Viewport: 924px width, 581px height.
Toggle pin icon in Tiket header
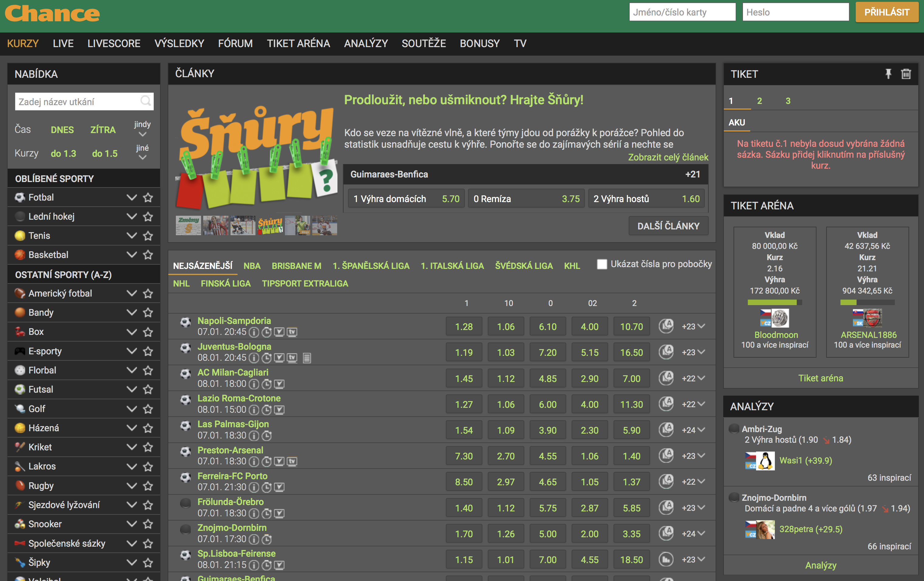point(888,74)
